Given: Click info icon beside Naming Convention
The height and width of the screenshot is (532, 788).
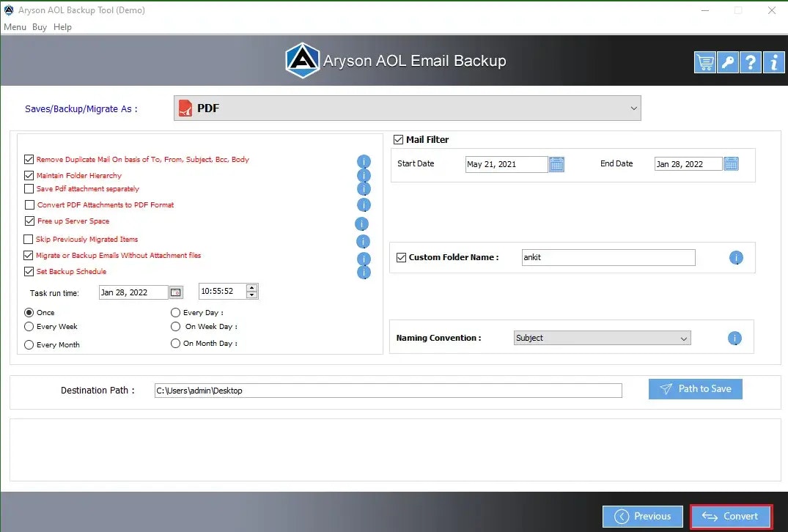Looking at the screenshot, I should [x=734, y=338].
